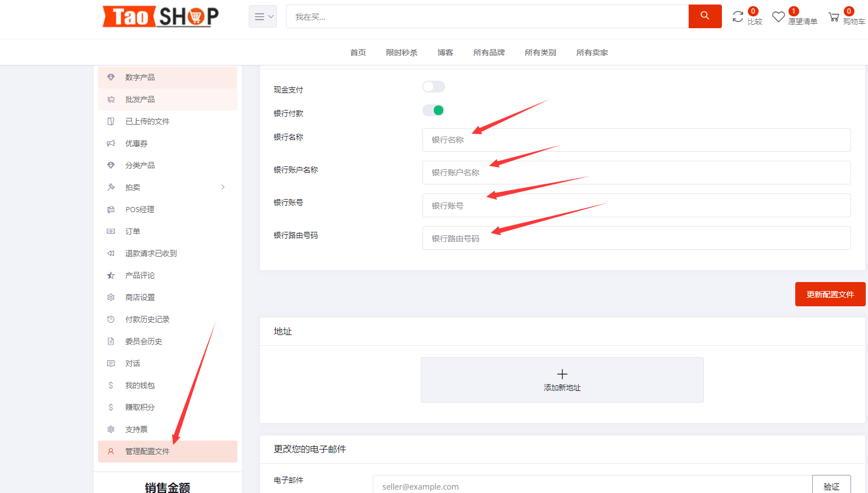The image size is (868, 493).
Task: Open the hamburger category dropdown menu
Action: (x=263, y=17)
